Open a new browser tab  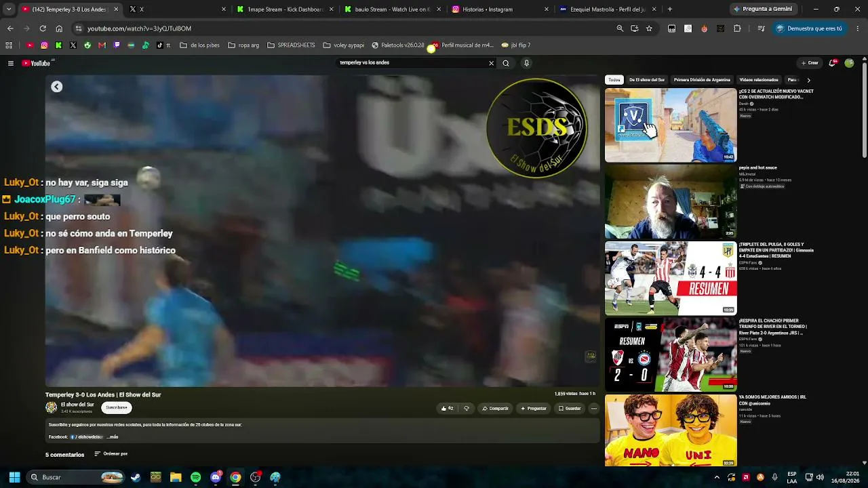click(x=670, y=9)
